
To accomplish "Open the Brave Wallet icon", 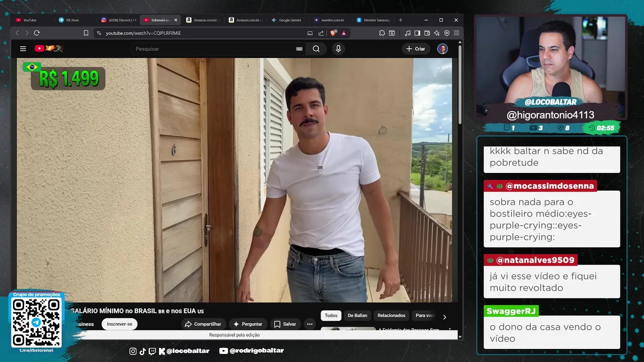I will (427, 33).
